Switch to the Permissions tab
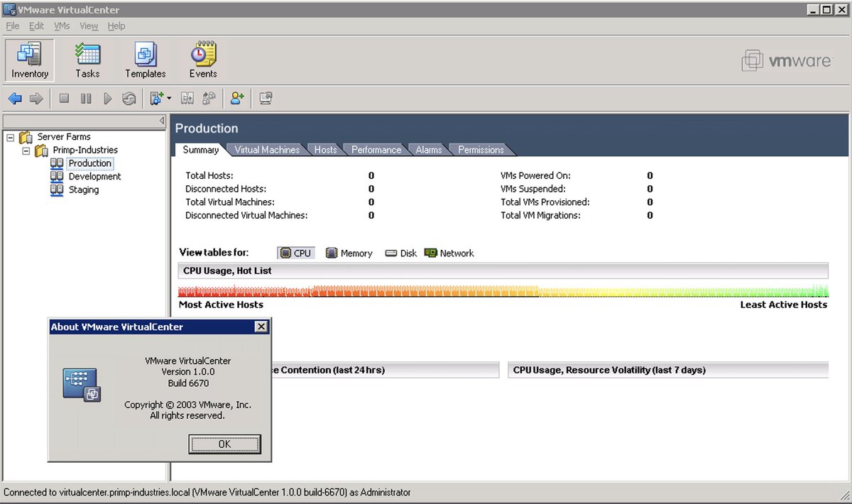Screen dimensions: 852x504 (481, 150)
